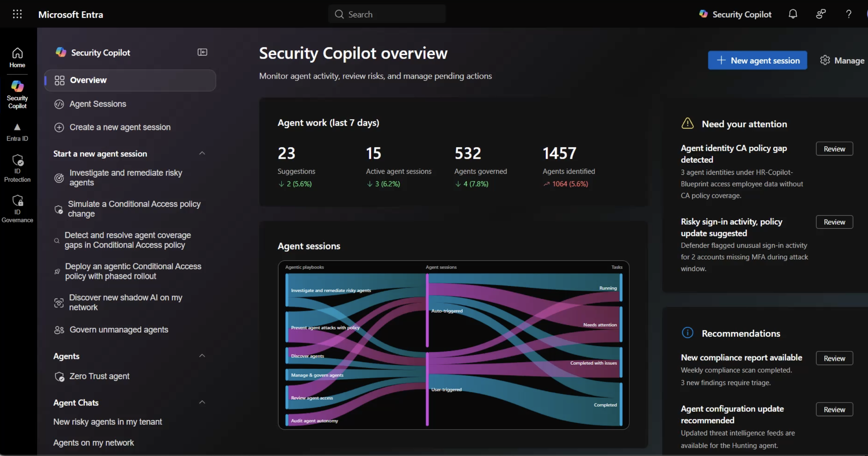Review New compliance report available
The image size is (868, 456).
834,358
